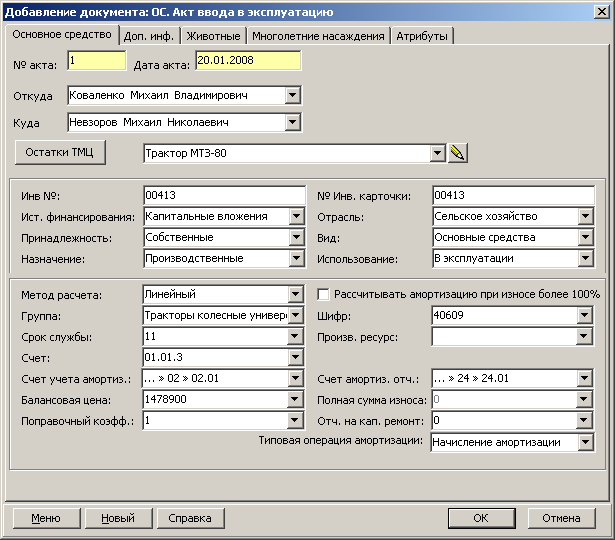The width and height of the screenshot is (615, 540).
Task: Open the Использование dropdown
Action: [x=585, y=258]
